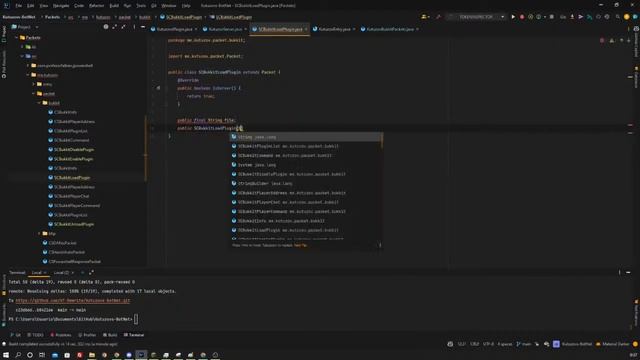Collapse the me.kutuzov folder
640x360 pixels.
tap(28, 75)
